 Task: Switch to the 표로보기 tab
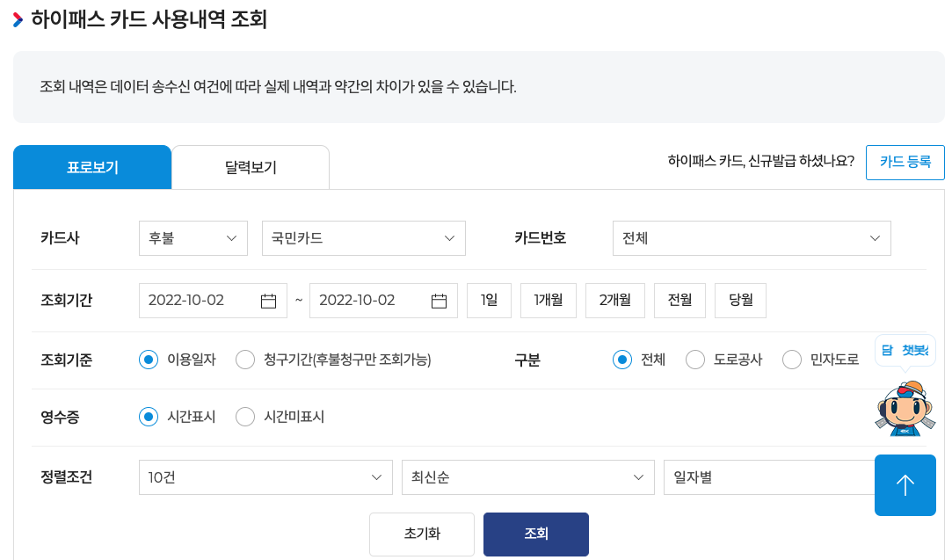91,166
